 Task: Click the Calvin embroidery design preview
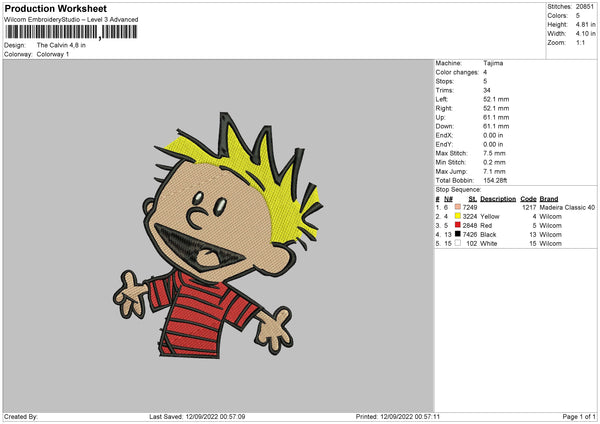click(x=218, y=235)
